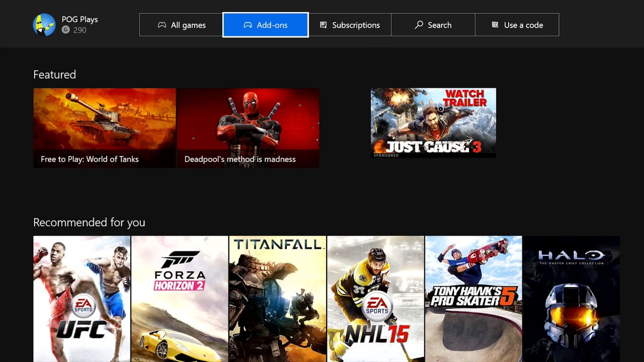
Task: Click the 290 gamerscore value
Action: tap(79, 30)
